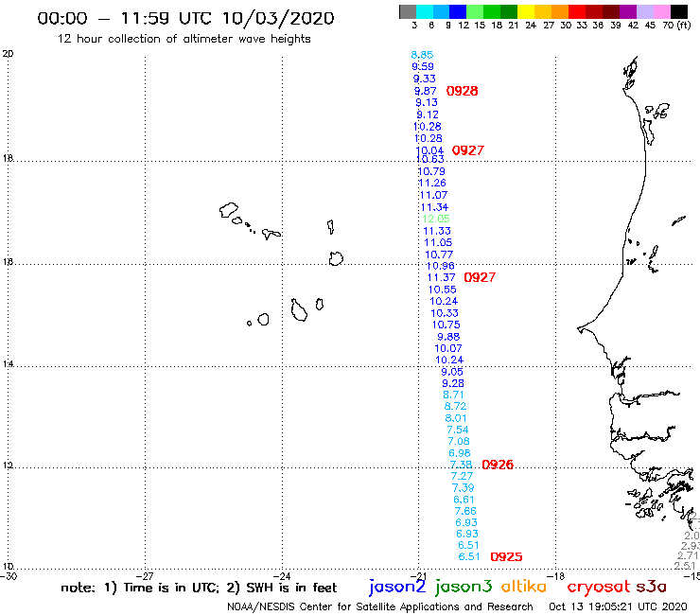Viewport: 700px width, 615px height.
Task: Click the wave height value 11.07
Action: (x=433, y=195)
